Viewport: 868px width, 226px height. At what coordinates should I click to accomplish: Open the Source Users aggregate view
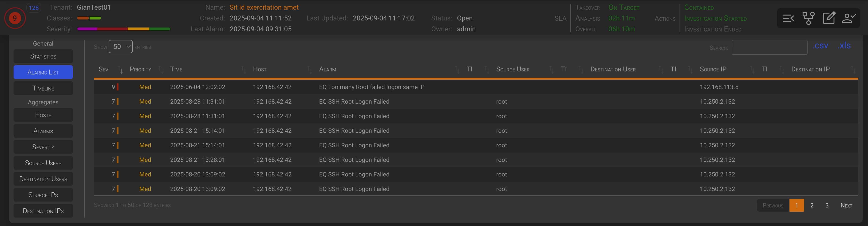pyautogui.click(x=43, y=163)
